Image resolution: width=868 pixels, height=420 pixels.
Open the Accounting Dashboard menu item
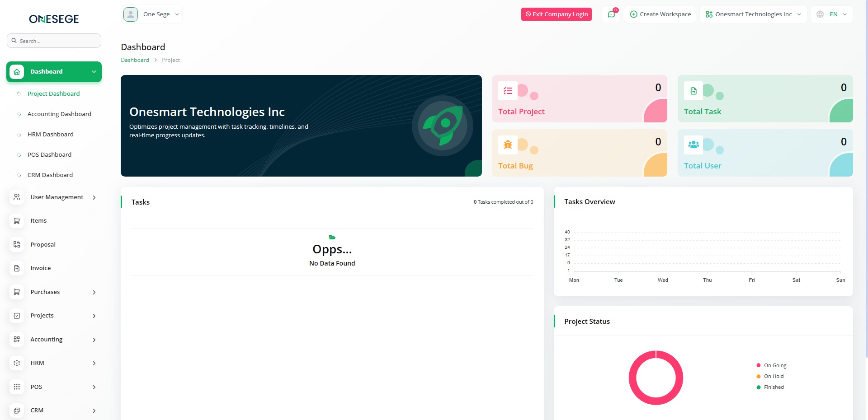click(59, 114)
